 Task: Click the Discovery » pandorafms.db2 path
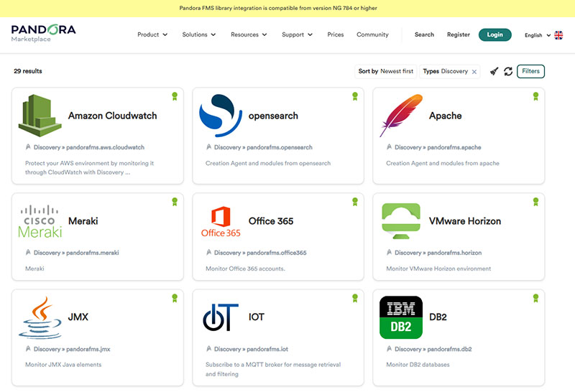433,349
